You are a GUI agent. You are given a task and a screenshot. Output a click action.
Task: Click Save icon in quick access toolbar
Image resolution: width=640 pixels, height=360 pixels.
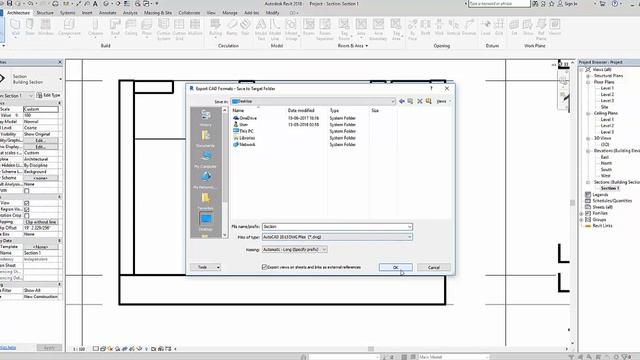click(x=9, y=3)
